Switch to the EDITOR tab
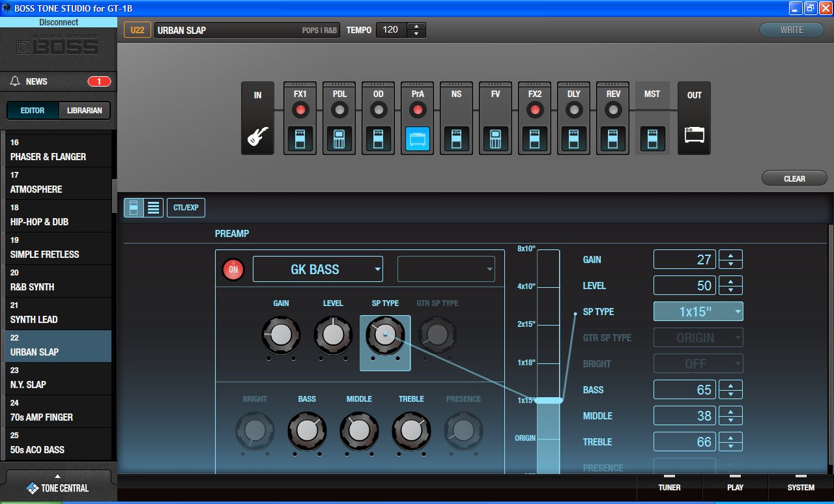This screenshot has width=834, height=504. pyautogui.click(x=33, y=110)
